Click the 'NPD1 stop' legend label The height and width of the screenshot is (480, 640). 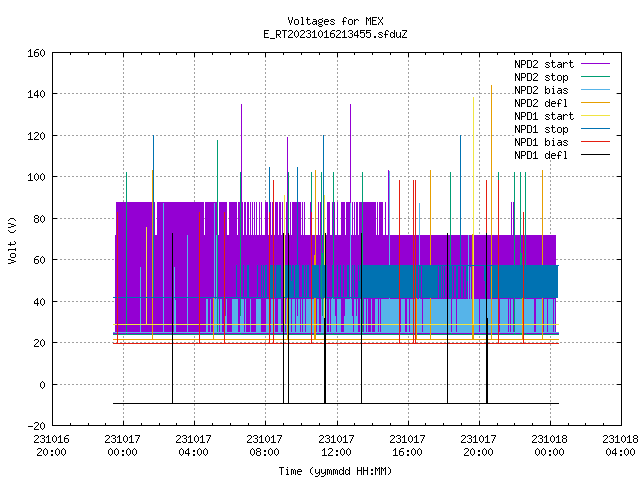[541, 129]
